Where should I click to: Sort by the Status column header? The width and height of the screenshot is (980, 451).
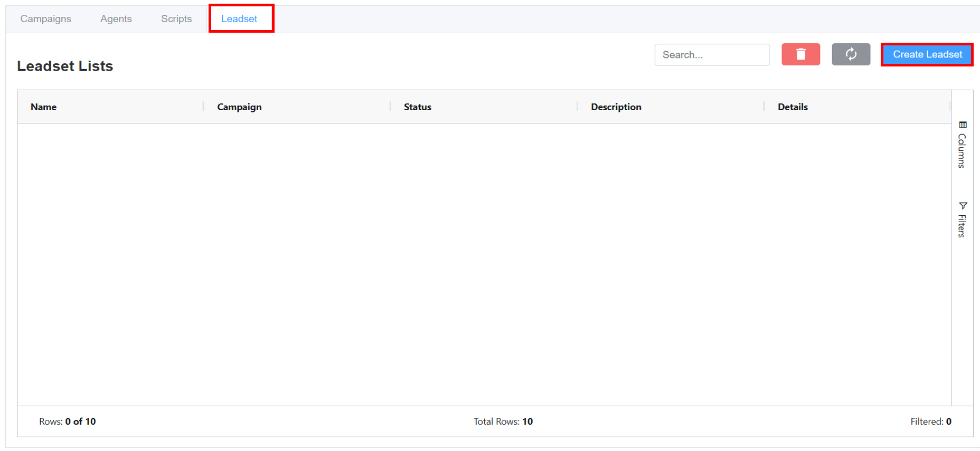point(418,107)
